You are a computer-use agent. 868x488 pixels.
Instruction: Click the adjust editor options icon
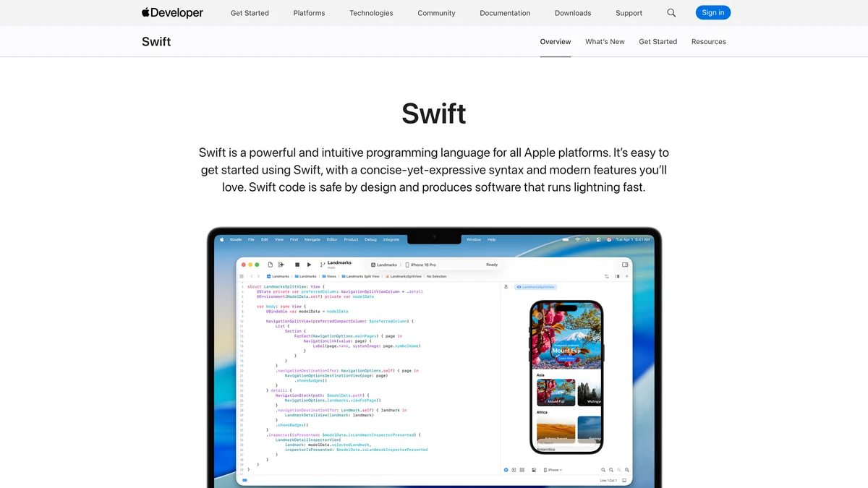point(617,276)
